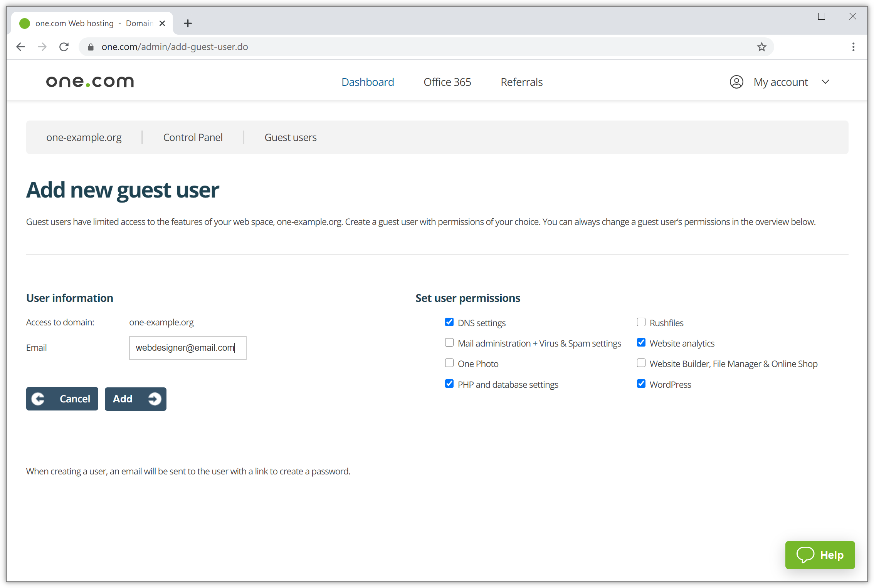This screenshot has width=874, height=588.
Task: Toggle the DNS settings checkbox
Action: [x=449, y=322]
